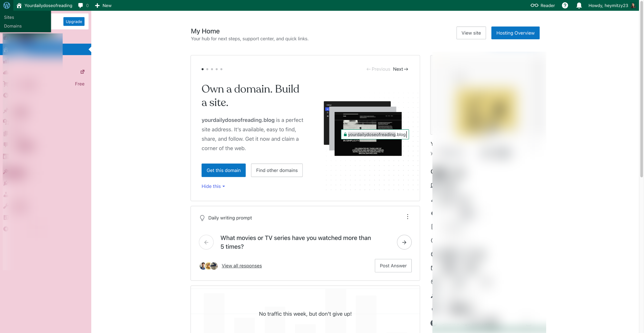
Task: Open the Reader glasses icon
Action: [x=534, y=5]
